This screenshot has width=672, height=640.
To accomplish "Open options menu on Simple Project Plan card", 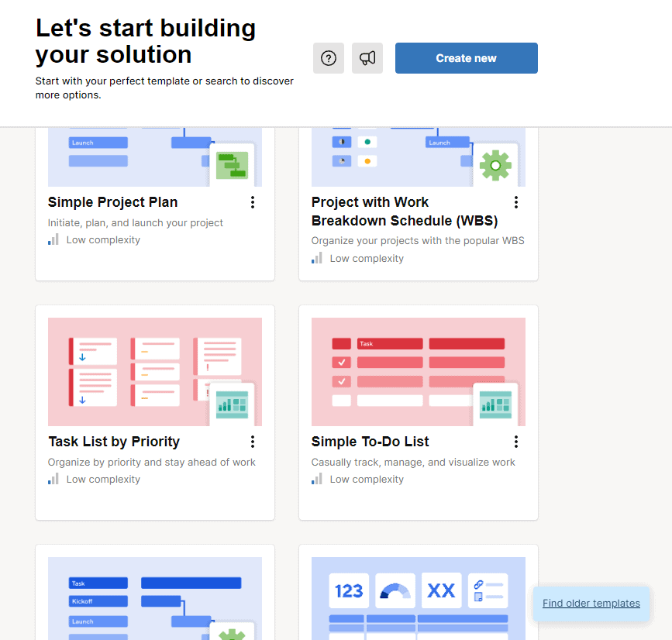I will pos(253,201).
